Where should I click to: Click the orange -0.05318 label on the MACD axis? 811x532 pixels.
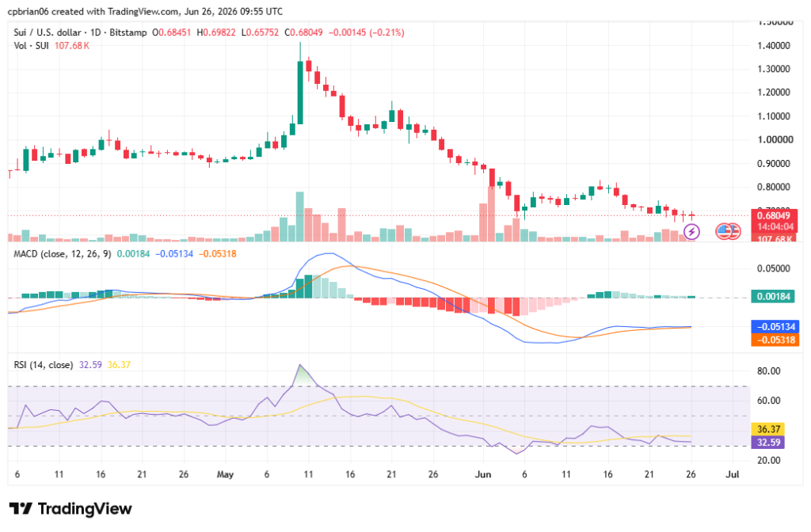point(775,340)
